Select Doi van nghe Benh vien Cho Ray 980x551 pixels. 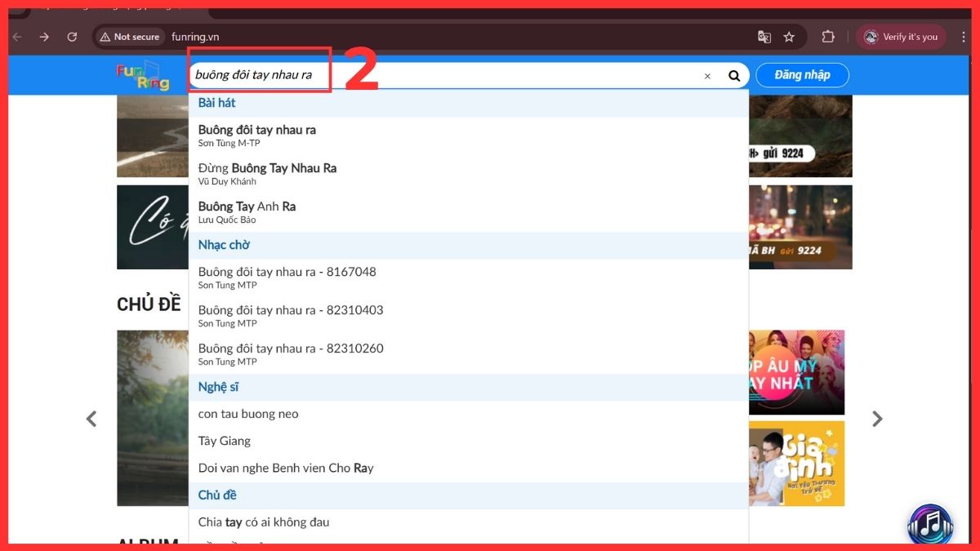(469, 468)
